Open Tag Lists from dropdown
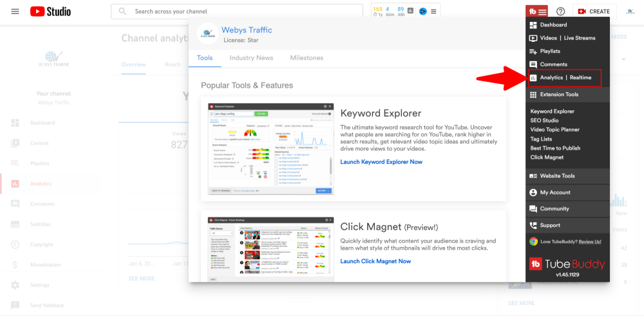The height and width of the screenshot is (316, 644). [x=541, y=139]
